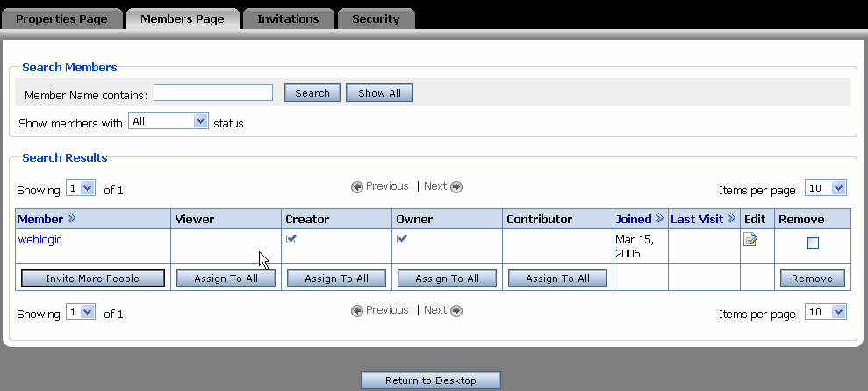This screenshot has height=391, width=868.
Task: Click sort arrow icon beside Last Visit header
Action: (x=732, y=218)
